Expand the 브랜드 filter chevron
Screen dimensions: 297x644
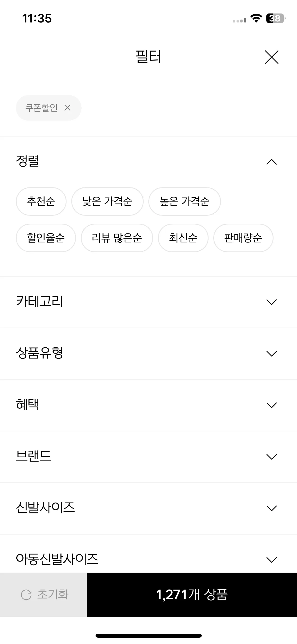tap(271, 457)
